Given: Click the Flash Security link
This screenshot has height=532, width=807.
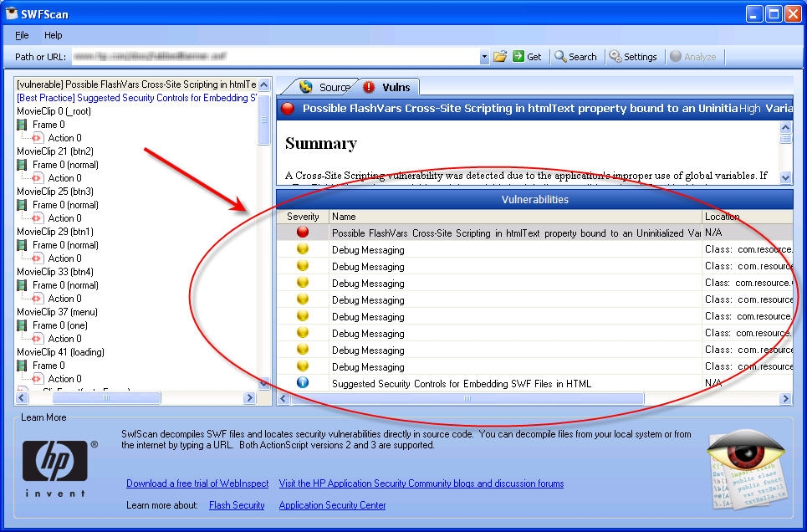Looking at the screenshot, I should [237, 505].
